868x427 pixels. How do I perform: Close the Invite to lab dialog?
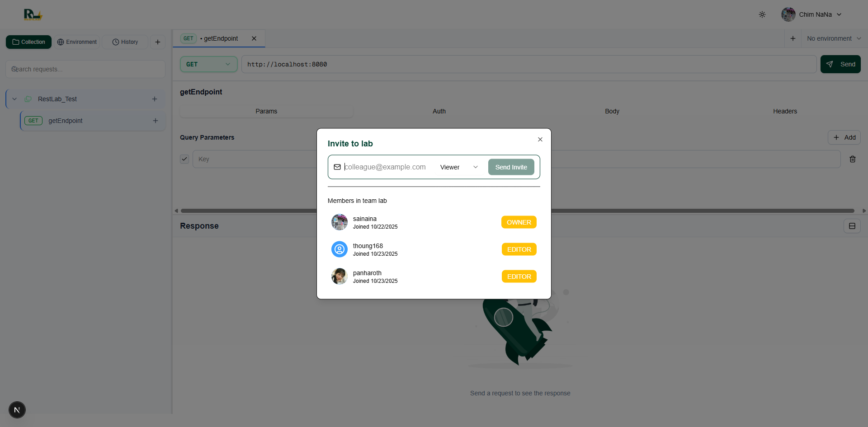pyautogui.click(x=540, y=140)
